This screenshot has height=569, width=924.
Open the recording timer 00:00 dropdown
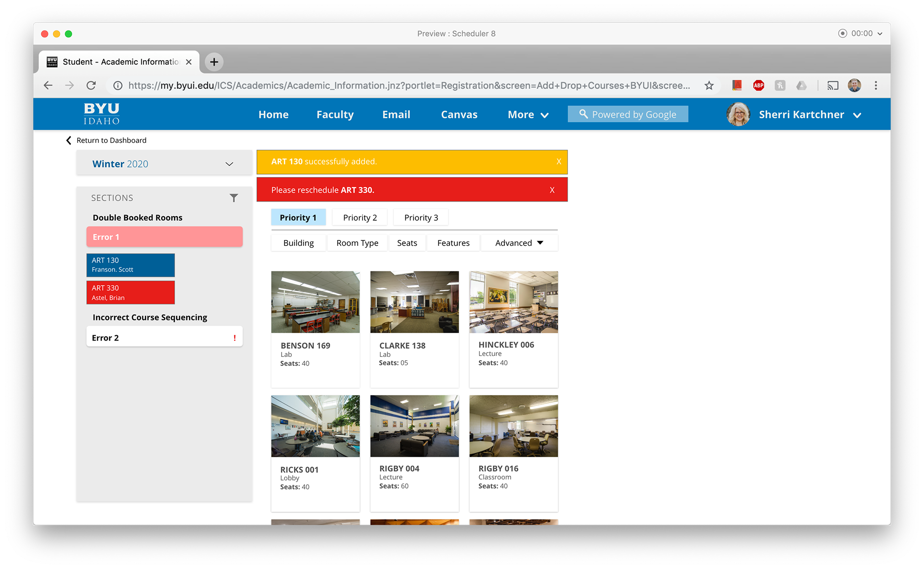880,34
